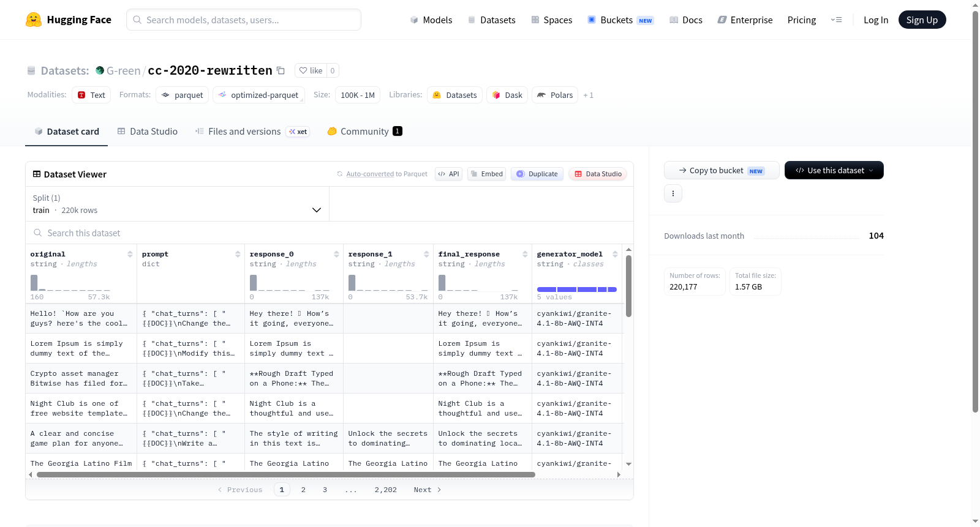Sort the response_1 column

[426, 254]
